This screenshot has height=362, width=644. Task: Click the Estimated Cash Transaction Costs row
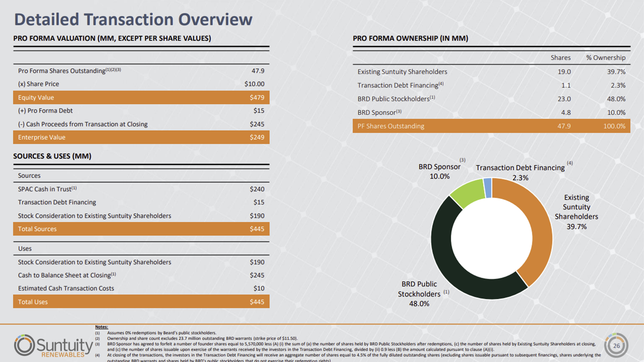141,288
